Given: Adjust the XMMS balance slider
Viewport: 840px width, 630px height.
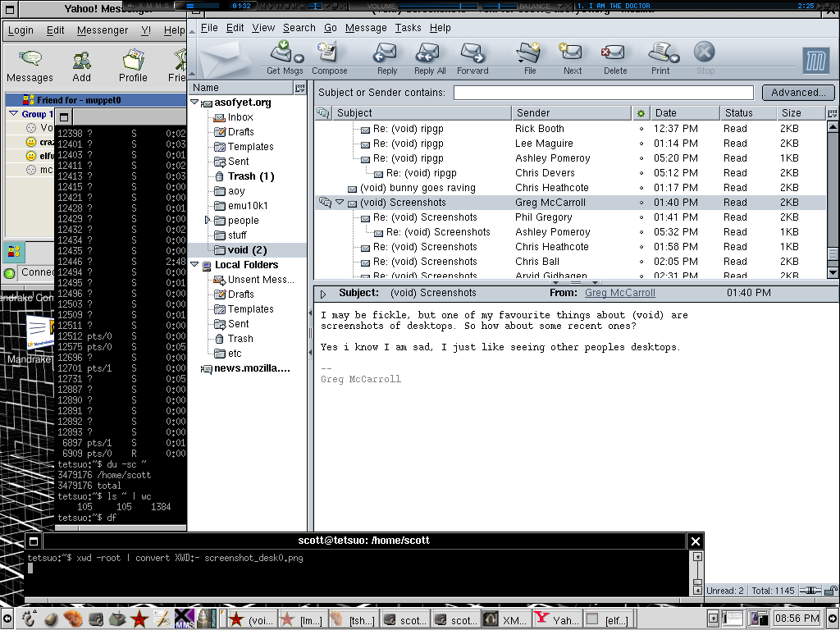Looking at the screenshot, I should click(x=499, y=6).
